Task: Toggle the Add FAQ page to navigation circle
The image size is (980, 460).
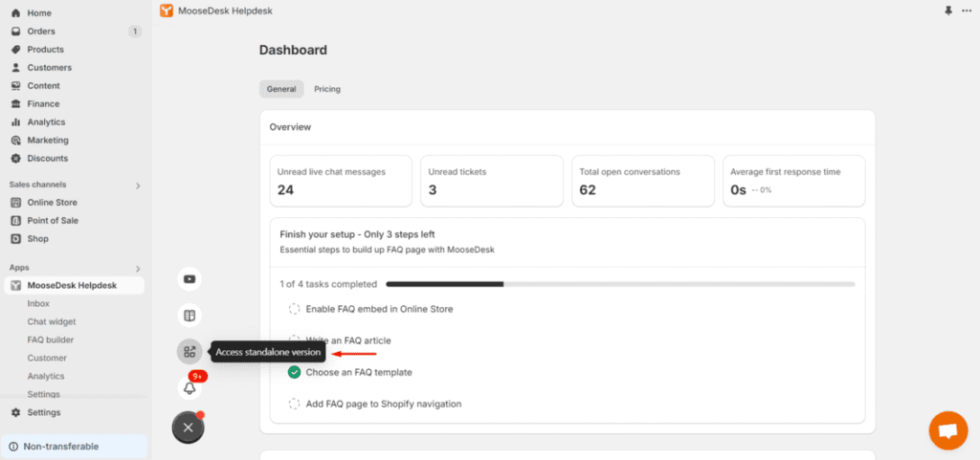Action: coord(294,404)
